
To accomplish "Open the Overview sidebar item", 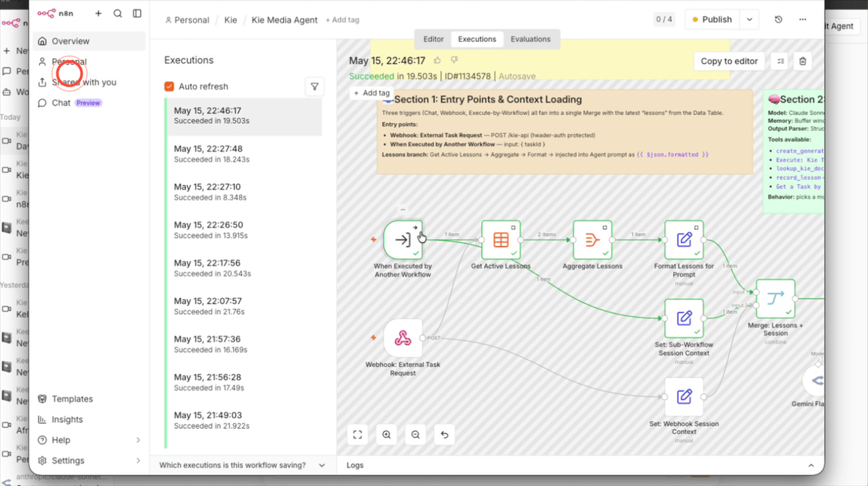I will click(90, 41).
